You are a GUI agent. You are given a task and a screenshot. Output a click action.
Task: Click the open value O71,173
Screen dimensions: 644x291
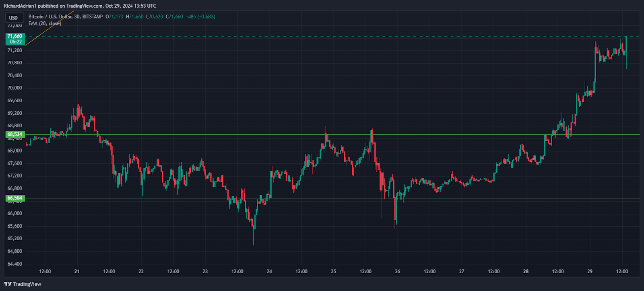114,17
